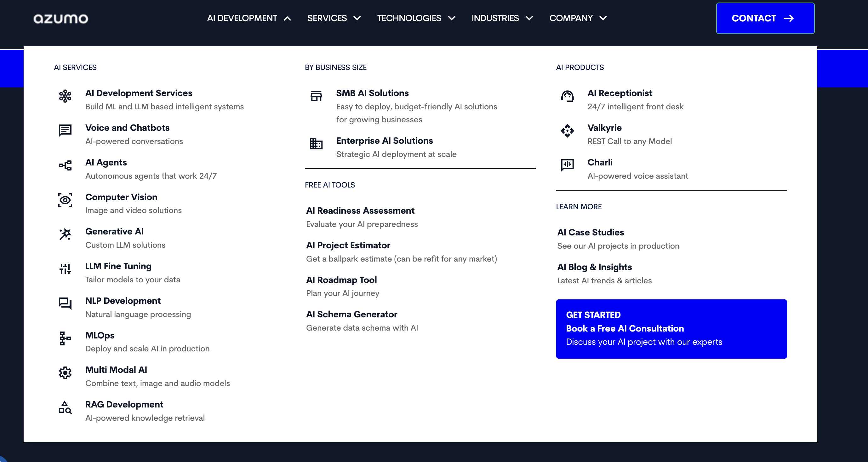Click 'Strategic AI deployment at scale' description
This screenshot has width=868, height=462.
click(x=396, y=154)
